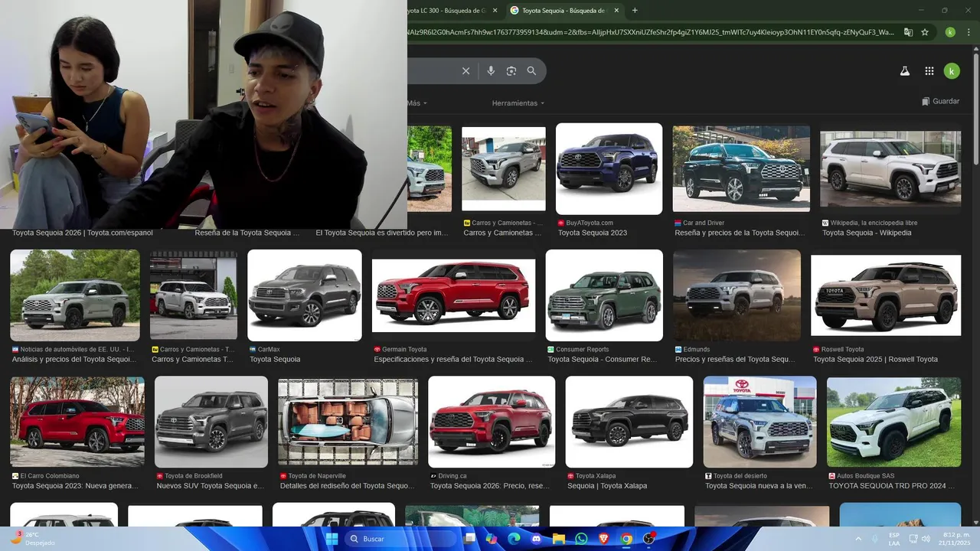980x551 pixels.
Task: Select the Toyota Sequoia search tab
Action: [x=565, y=11]
